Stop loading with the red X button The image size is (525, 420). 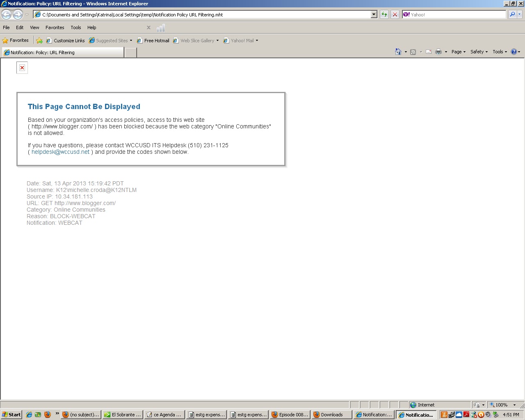click(395, 15)
